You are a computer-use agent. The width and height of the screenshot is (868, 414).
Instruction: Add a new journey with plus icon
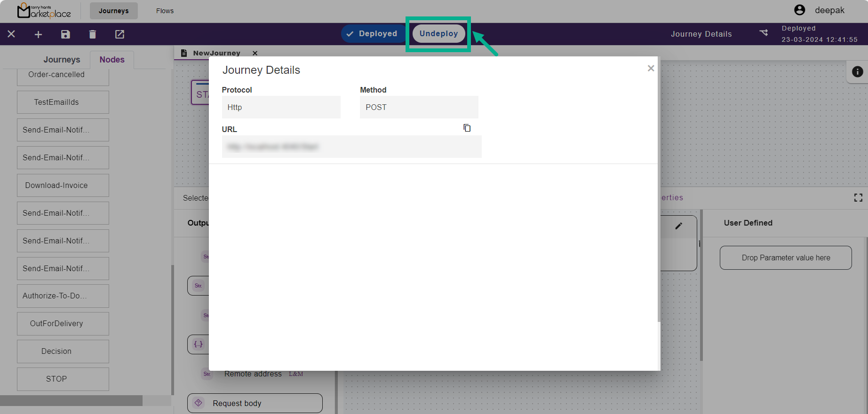(x=39, y=34)
